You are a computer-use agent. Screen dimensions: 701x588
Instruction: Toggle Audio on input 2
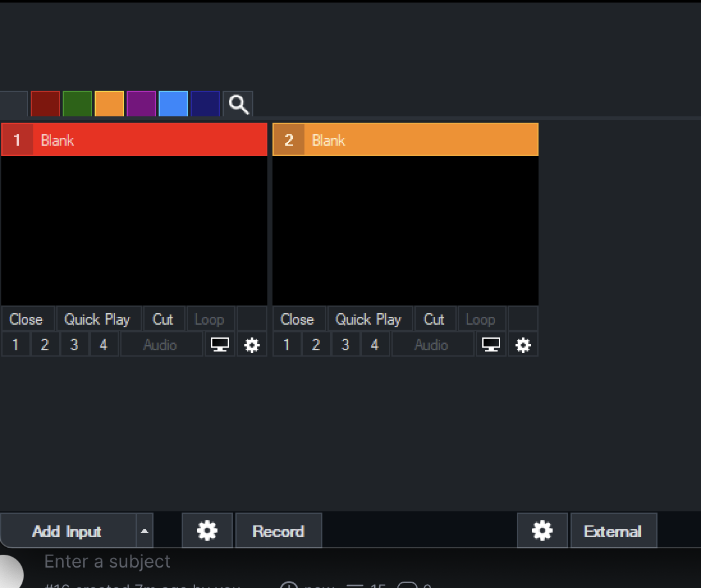coord(431,345)
